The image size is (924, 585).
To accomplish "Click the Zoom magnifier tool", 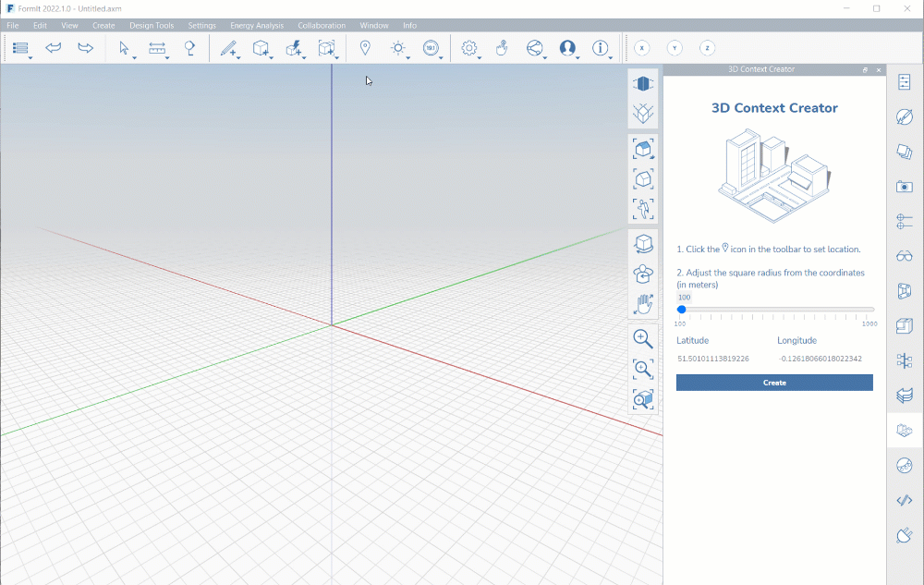I will tap(643, 339).
